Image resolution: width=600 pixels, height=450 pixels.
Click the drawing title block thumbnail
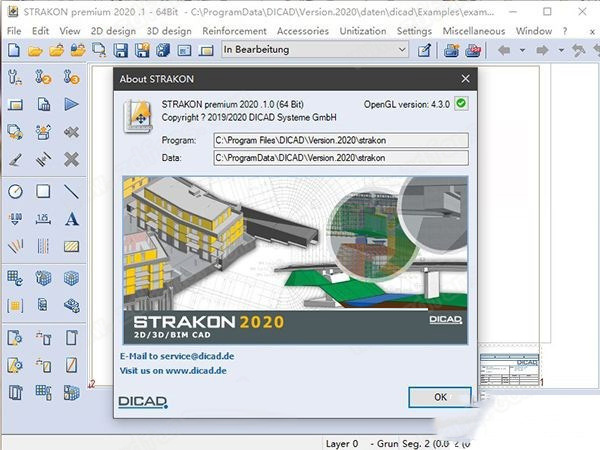pyautogui.click(x=509, y=370)
